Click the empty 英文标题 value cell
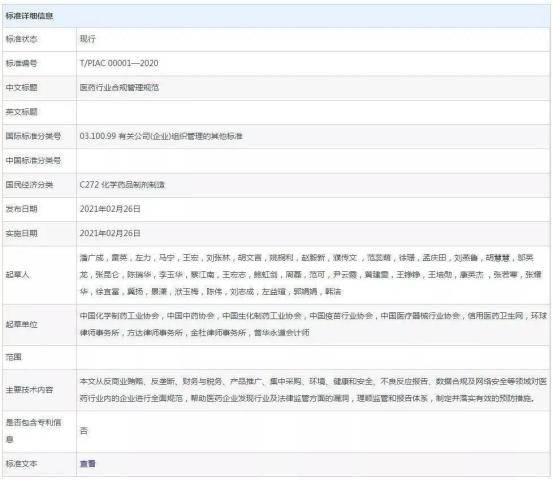Image resolution: width=553 pixels, height=480 pixels. [x=313, y=112]
